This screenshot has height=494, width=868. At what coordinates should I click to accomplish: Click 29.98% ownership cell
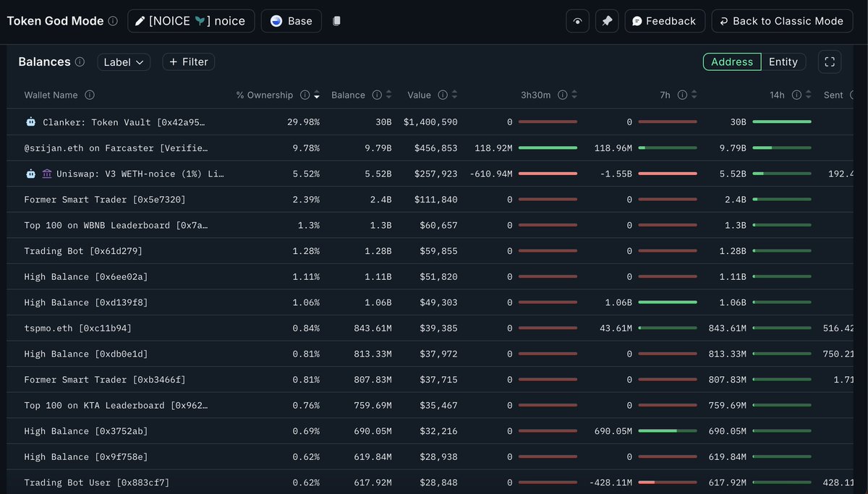click(x=303, y=122)
